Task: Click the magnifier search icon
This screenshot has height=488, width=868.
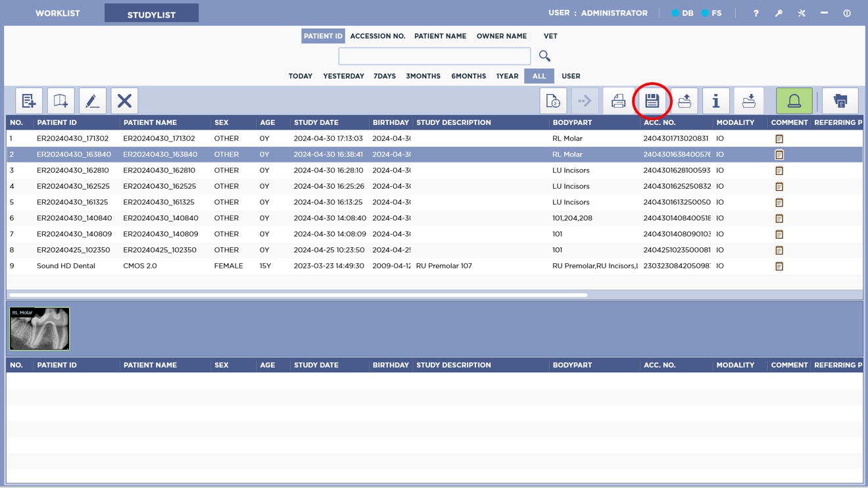Action: [544, 56]
